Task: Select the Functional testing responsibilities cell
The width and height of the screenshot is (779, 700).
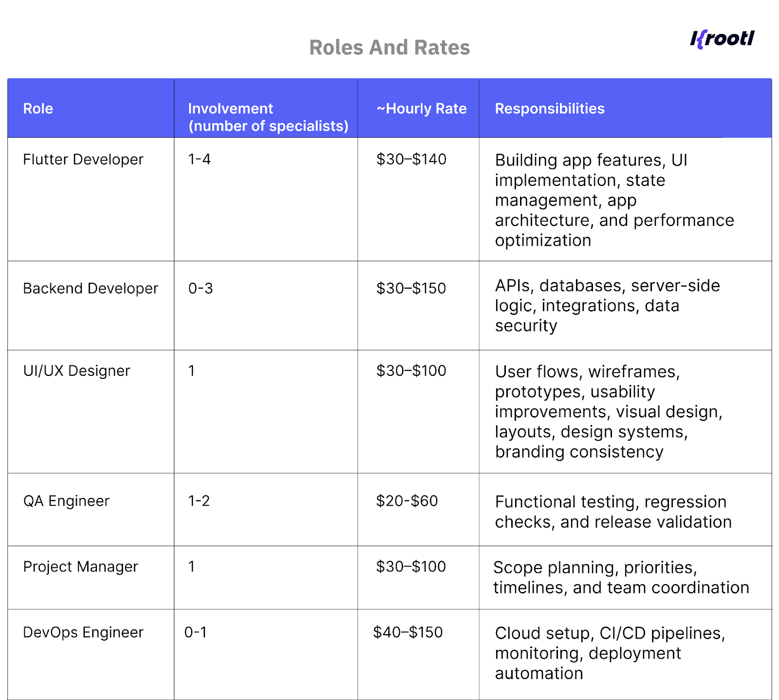Action: coord(613,511)
